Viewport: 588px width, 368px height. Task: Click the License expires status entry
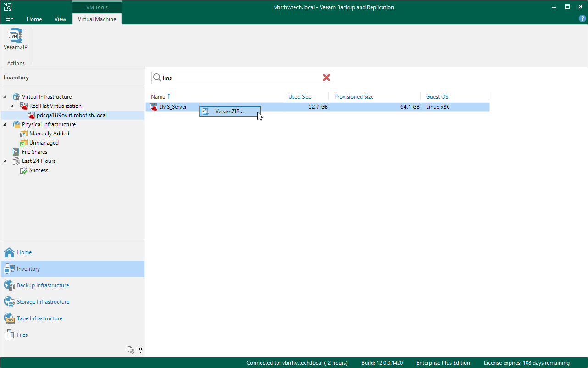[527, 363]
